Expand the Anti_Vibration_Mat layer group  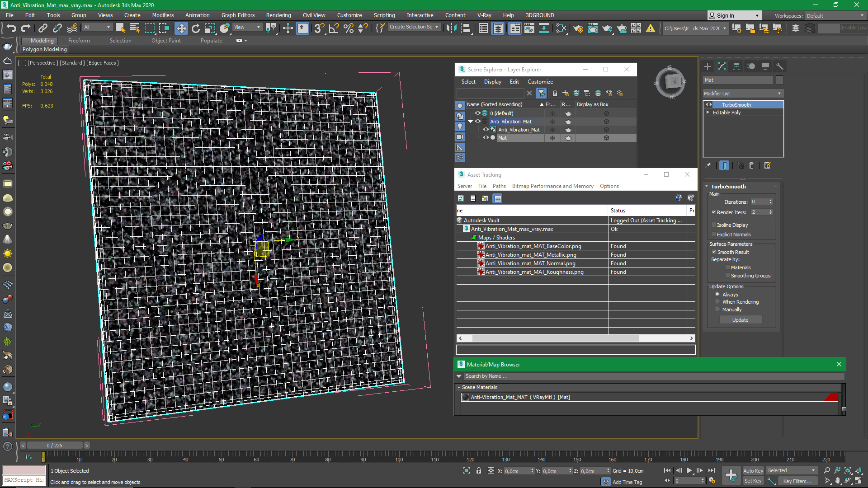click(470, 122)
